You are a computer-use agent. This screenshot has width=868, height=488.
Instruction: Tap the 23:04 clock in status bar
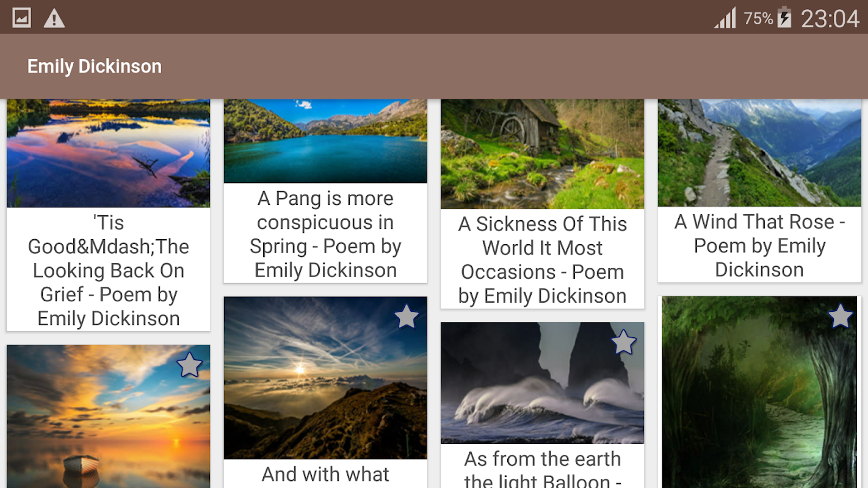click(830, 18)
